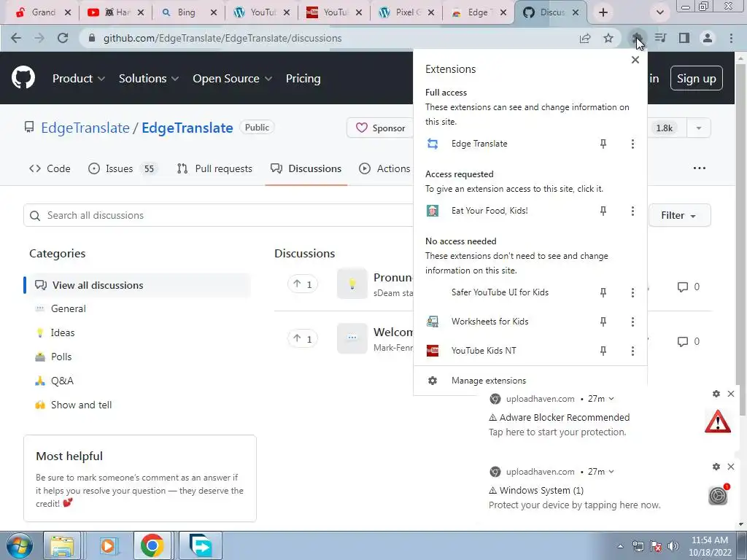Viewport: 747px width, 560px height.
Task: Close the Extensions popup
Action: coord(635,60)
